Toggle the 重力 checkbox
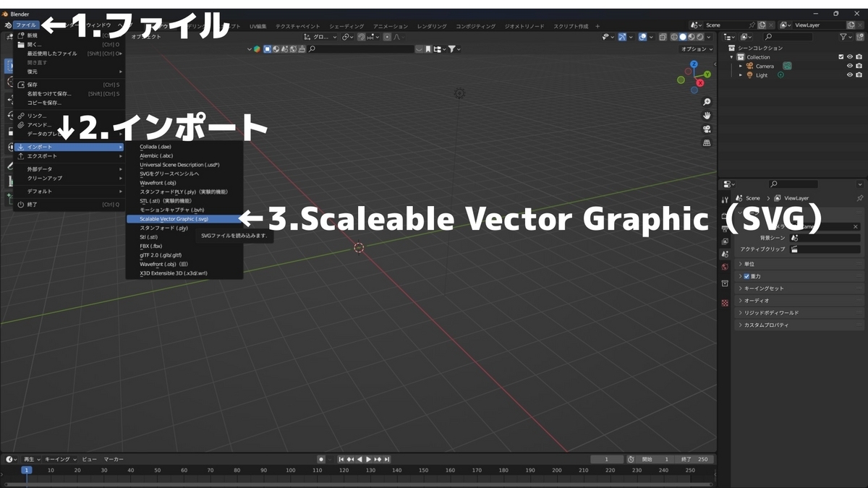 (747, 276)
